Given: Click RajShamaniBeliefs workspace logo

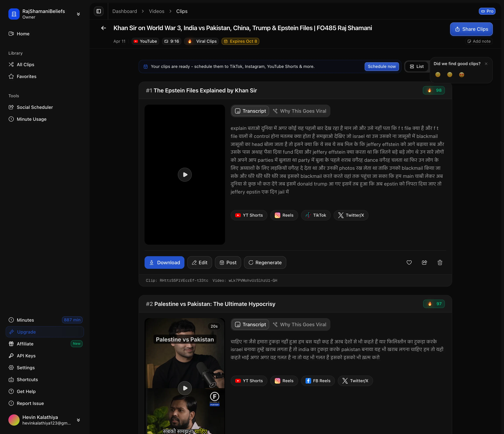Looking at the screenshot, I should [14, 14].
